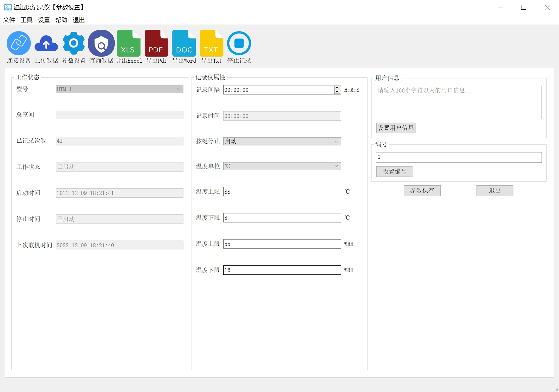Open 参数设置 gear icon in toolbar
559x392 pixels.
(x=74, y=43)
